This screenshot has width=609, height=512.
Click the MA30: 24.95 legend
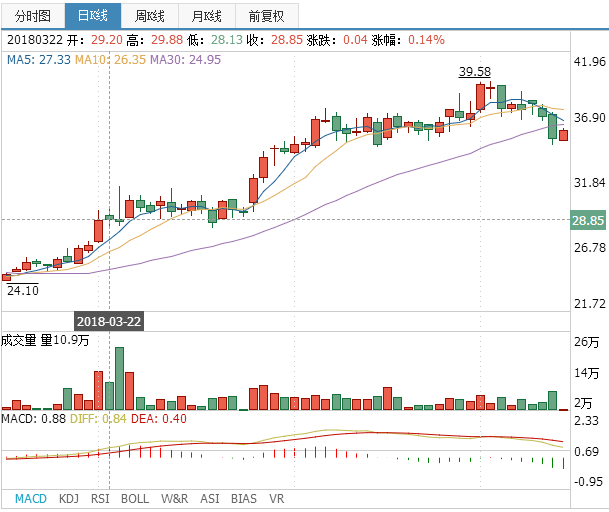(x=185, y=59)
